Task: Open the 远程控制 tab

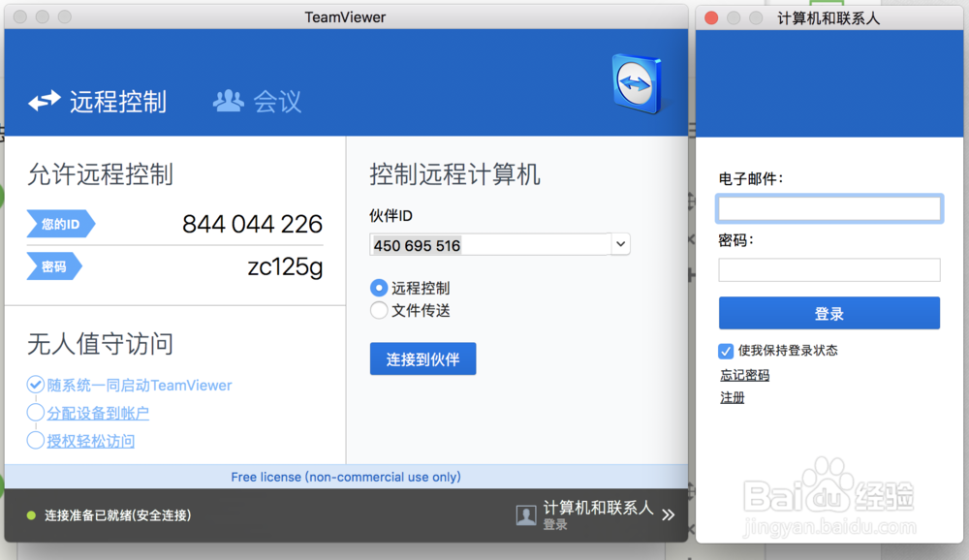Action: [x=98, y=102]
